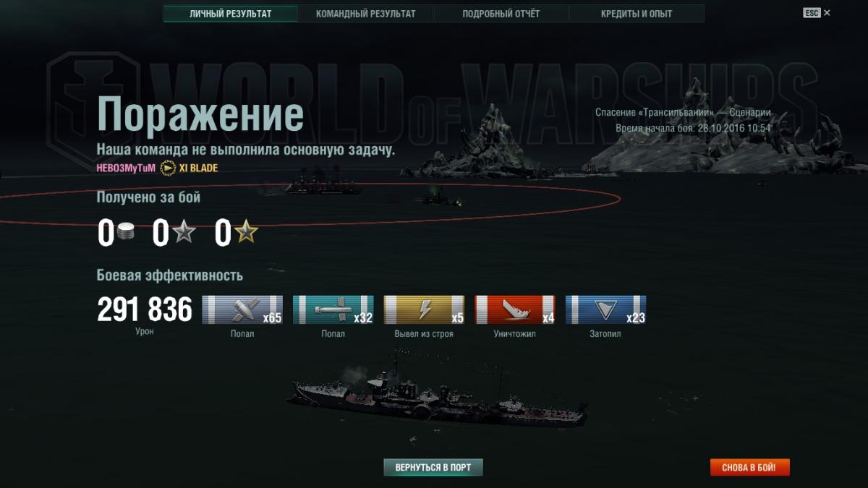Click the silver credits coin icon
The height and width of the screenshot is (488, 868).
tap(127, 233)
